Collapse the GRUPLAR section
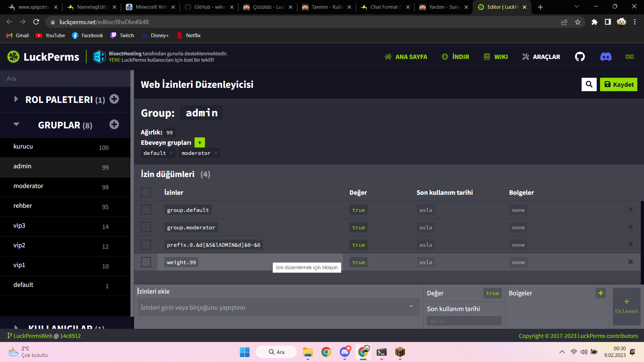 16,124
